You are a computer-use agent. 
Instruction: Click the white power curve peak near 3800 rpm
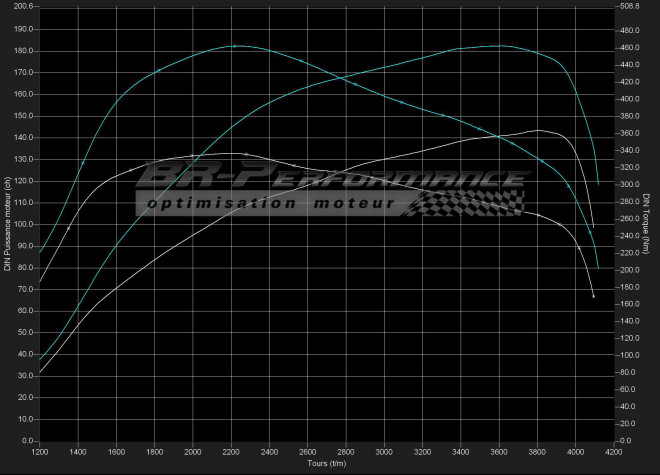pos(538,130)
